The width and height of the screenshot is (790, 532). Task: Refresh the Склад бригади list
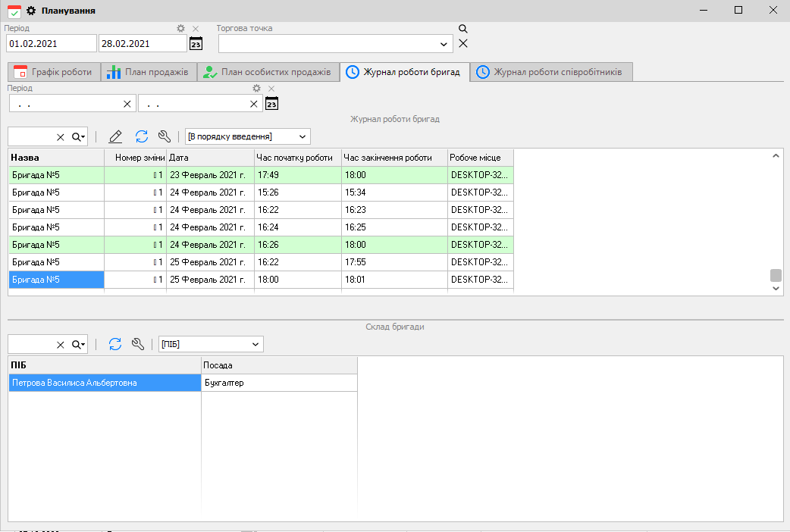point(115,344)
